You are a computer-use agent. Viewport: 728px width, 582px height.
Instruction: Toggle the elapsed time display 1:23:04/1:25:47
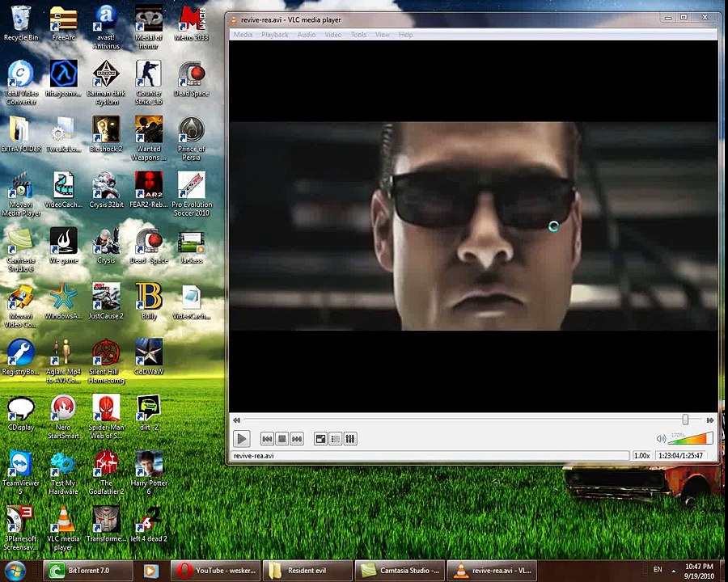tap(680, 456)
